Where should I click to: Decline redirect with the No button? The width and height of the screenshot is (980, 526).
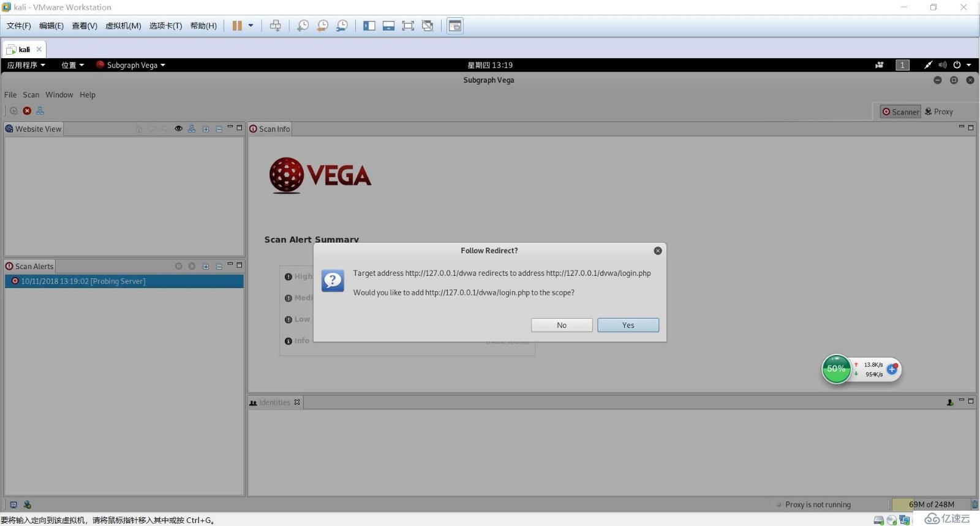pos(562,325)
